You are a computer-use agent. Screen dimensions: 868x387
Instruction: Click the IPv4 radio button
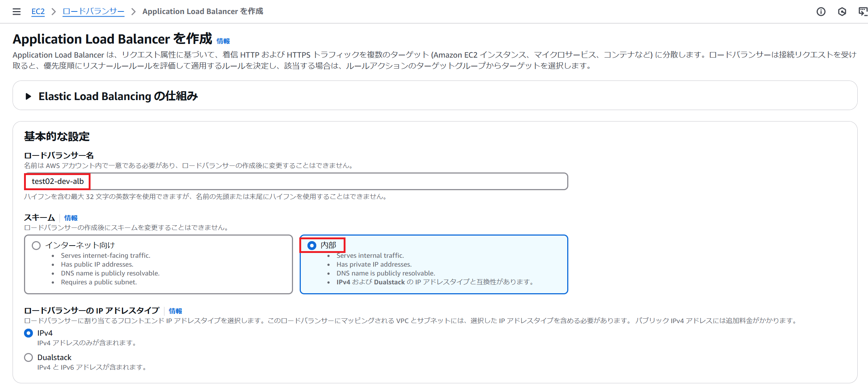(x=28, y=333)
